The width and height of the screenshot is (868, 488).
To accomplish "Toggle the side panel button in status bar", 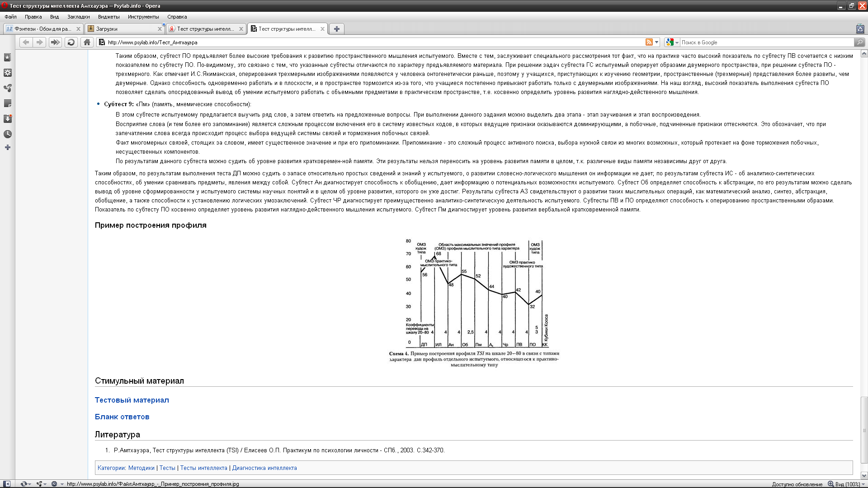I will click(7, 484).
